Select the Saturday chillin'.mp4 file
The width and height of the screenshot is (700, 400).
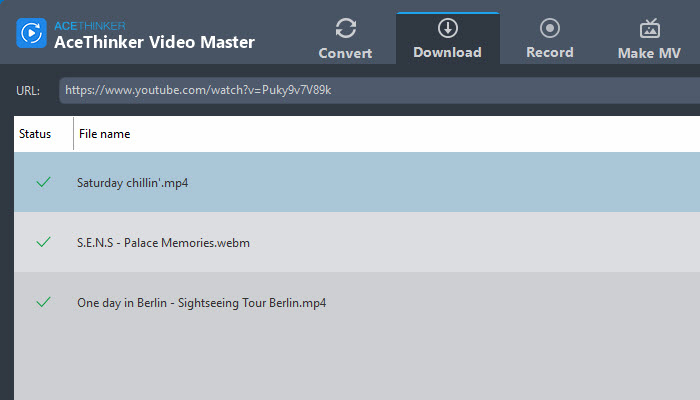pyautogui.click(x=357, y=182)
